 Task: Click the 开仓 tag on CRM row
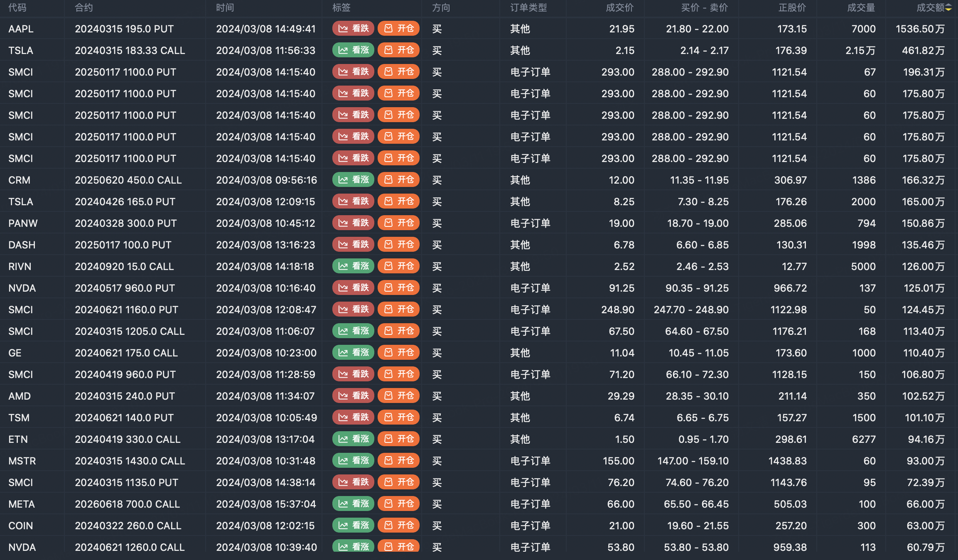click(x=398, y=180)
